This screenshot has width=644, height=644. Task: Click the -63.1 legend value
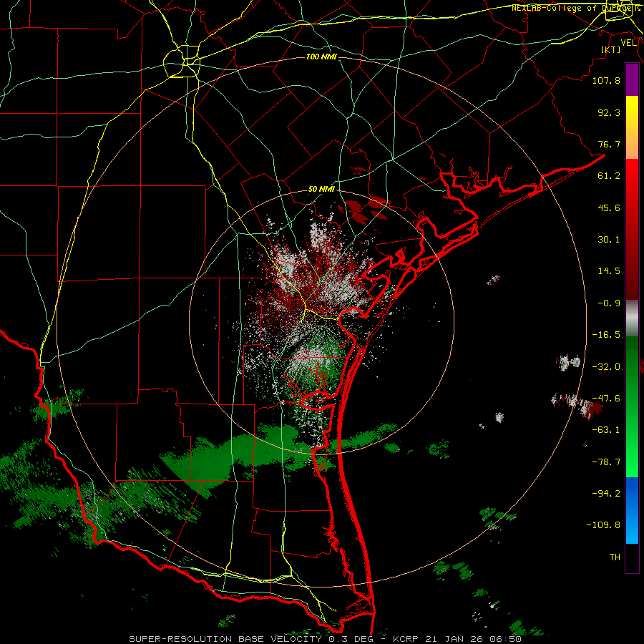tap(606, 430)
